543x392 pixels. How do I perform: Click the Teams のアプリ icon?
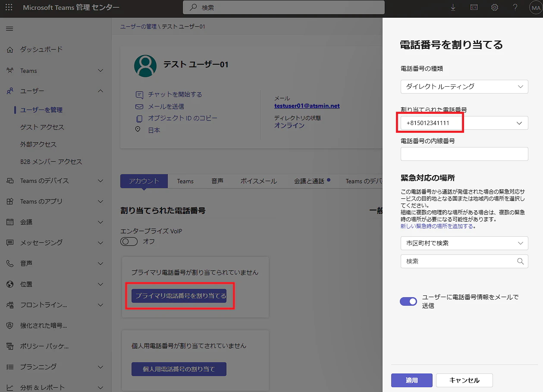[x=10, y=201]
